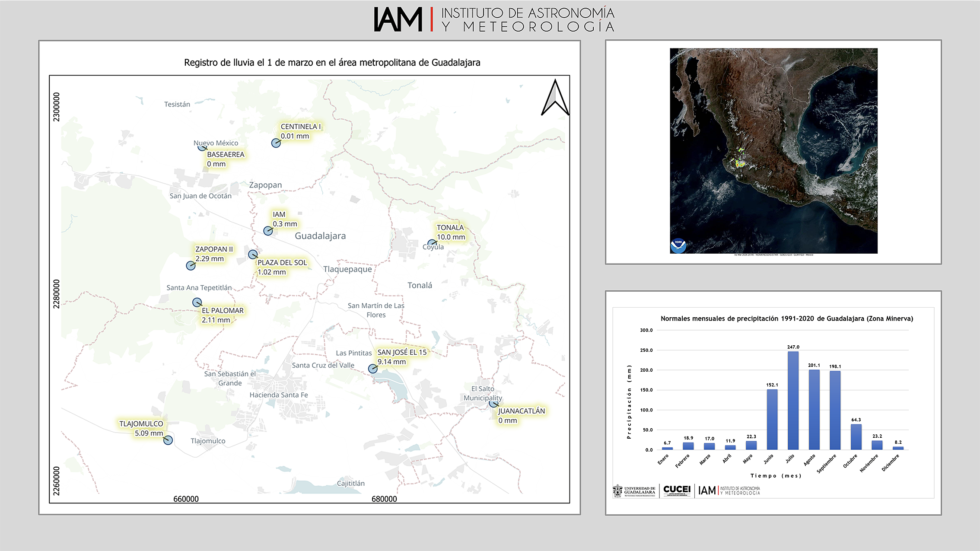
Task: Click the SAN JOSÉ EL 15 marker
Action: click(x=372, y=369)
